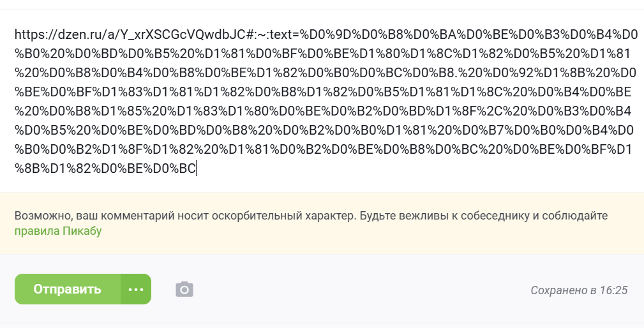This screenshot has height=328, width=644.
Task: Open the three-dots menu beside Отправить
Action: coord(136,289)
